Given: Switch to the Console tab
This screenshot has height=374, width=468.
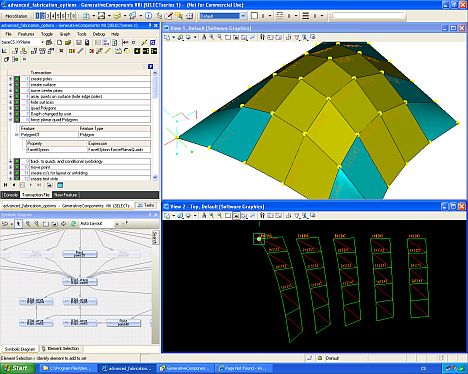Looking at the screenshot, I should click(10, 195).
